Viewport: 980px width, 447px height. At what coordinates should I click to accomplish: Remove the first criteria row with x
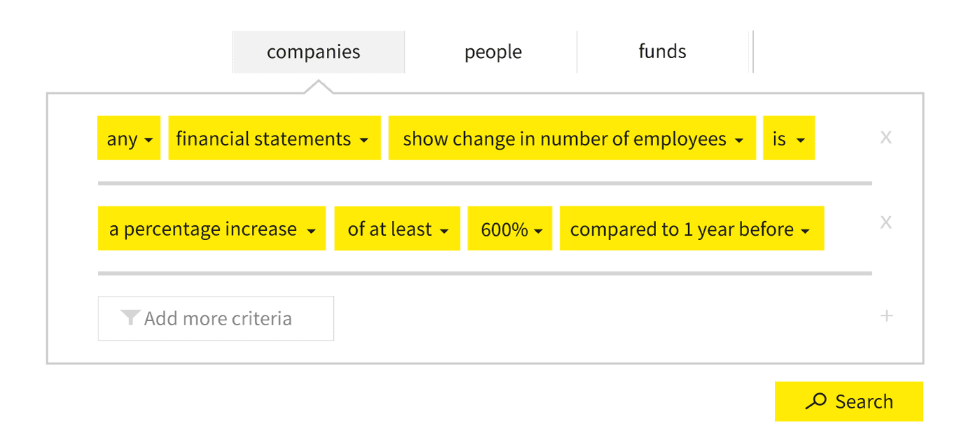tap(885, 137)
